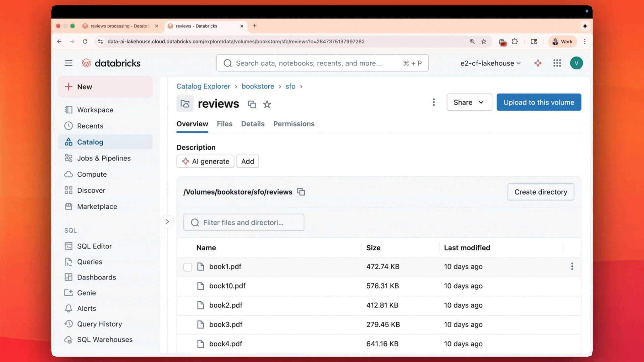The height and width of the screenshot is (362, 644).
Task: Star the reviews volume as favorite
Action: point(267,104)
